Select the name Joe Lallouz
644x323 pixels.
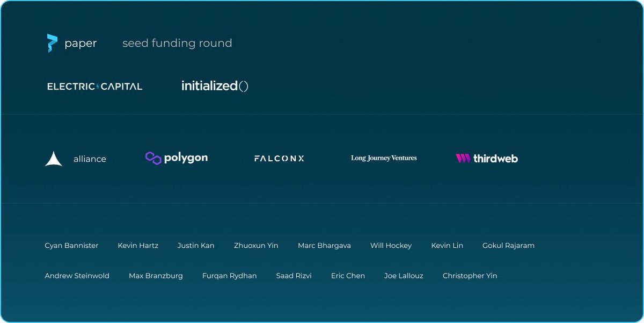coord(404,276)
